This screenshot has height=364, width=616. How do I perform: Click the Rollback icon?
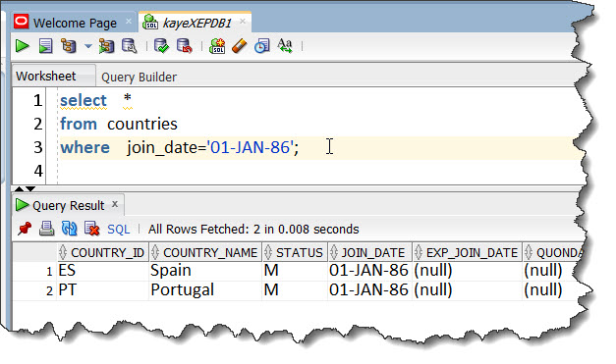pyautogui.click(x=185, y=46)
